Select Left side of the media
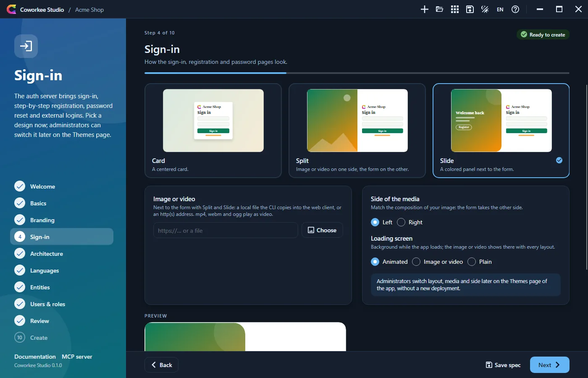 [x=375, y=222]
